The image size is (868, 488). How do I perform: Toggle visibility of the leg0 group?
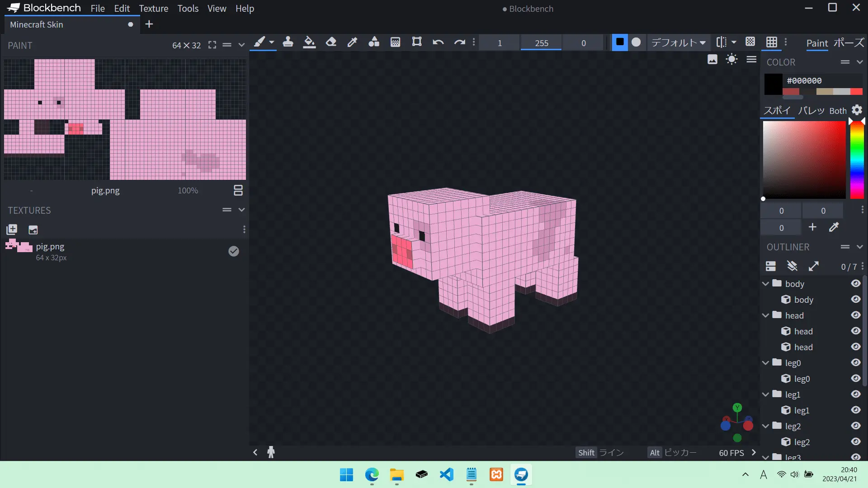(x=855, y=363)
